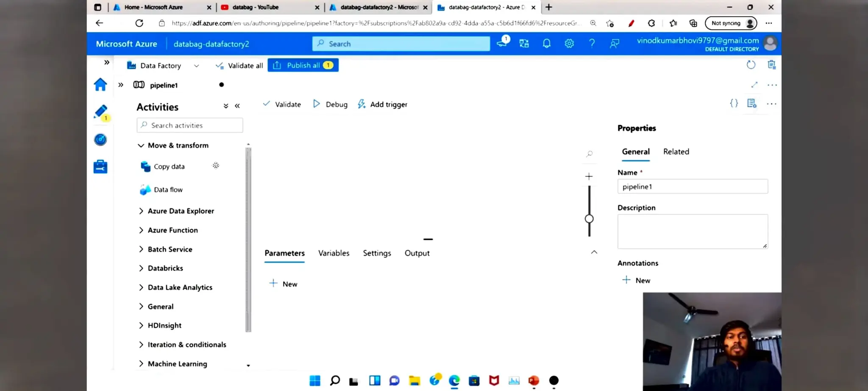Open the Parameters tab
Viewport: 868px width, 391px height.
(285, 253)
